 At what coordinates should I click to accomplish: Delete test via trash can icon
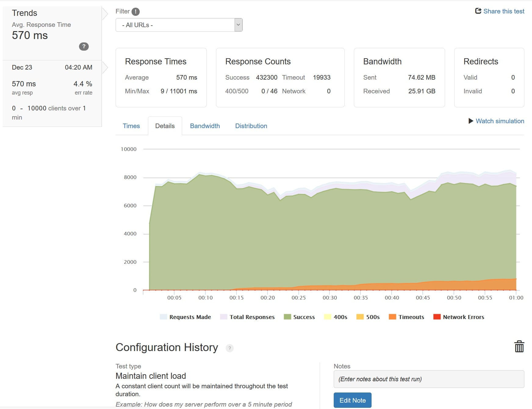519,346
